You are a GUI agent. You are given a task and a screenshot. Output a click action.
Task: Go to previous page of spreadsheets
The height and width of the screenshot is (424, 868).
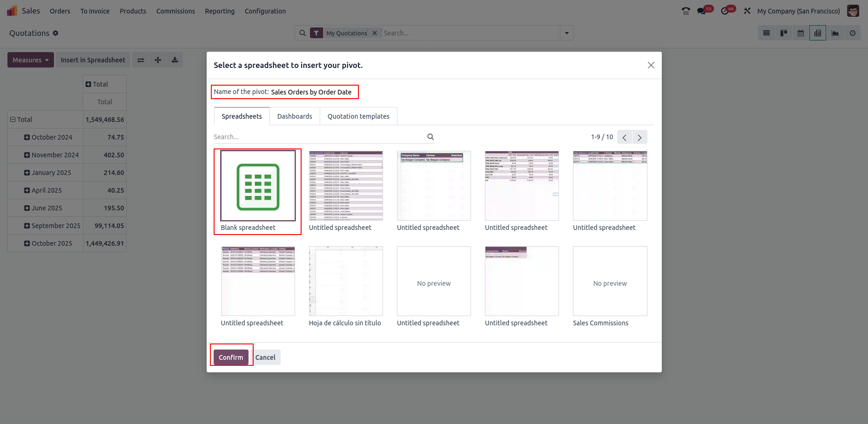coord(625,137)
